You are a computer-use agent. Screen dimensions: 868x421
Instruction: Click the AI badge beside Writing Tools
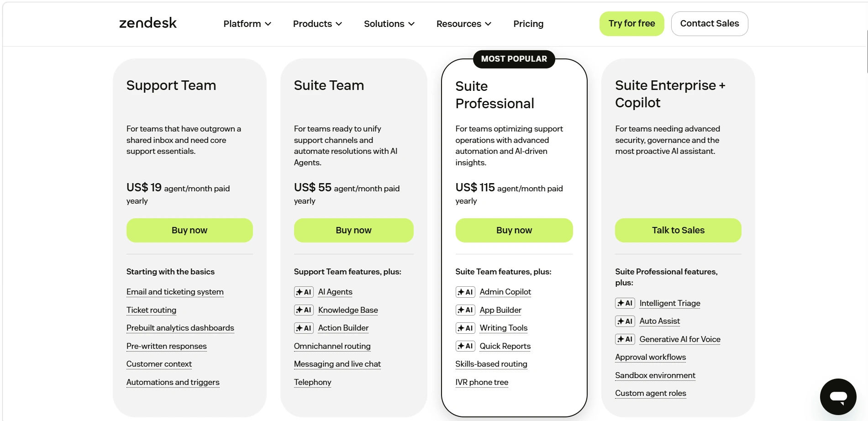[x=465, y=328]
